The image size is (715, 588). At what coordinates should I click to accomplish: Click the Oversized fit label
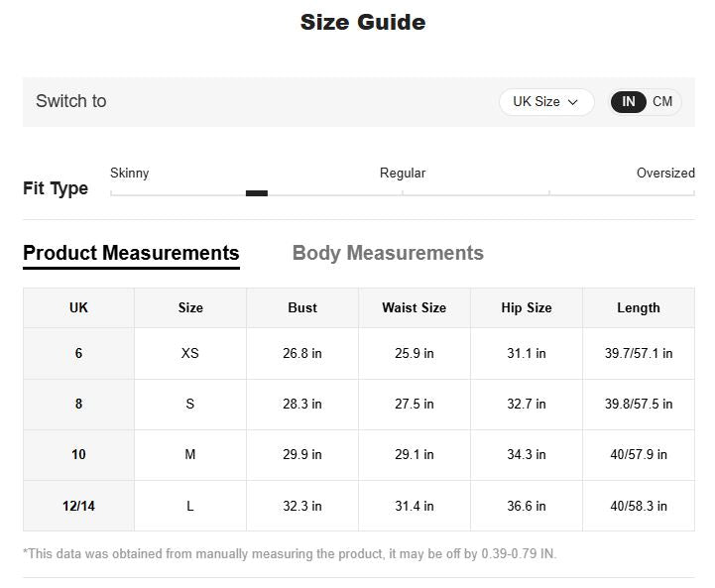tap(664, 174)
